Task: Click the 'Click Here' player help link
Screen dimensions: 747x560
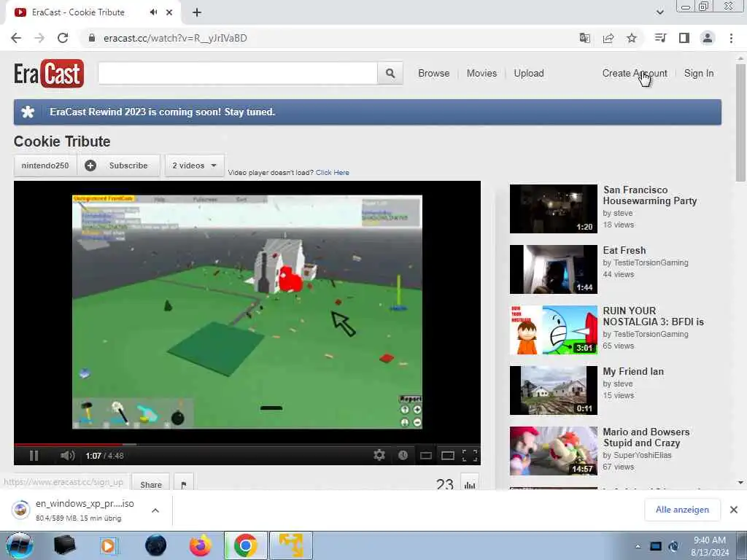Action: (x=333, y=172)
